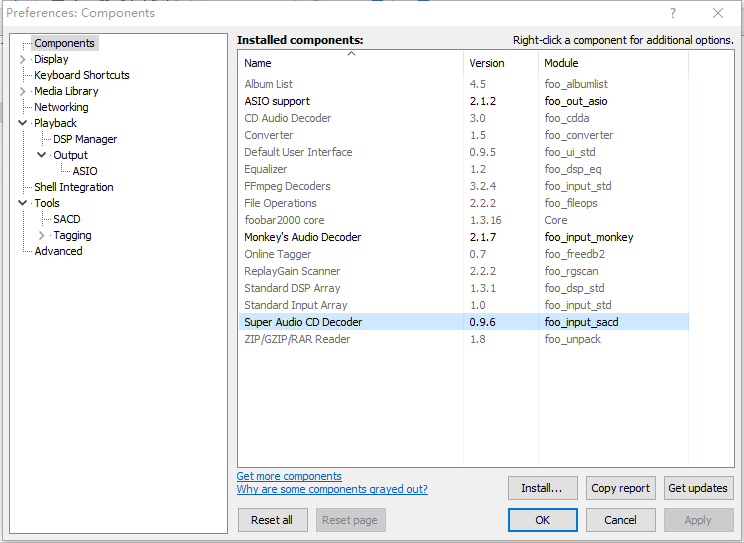Expand the Media Library tree node

(23, 91)
